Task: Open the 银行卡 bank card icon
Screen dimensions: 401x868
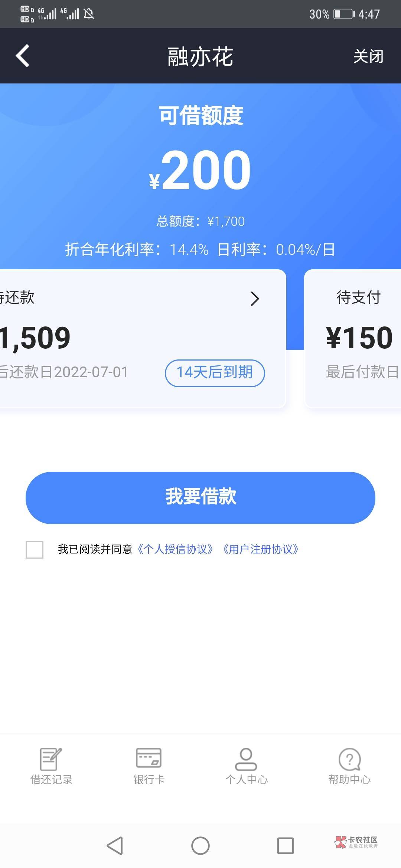Action: point(149,757)
